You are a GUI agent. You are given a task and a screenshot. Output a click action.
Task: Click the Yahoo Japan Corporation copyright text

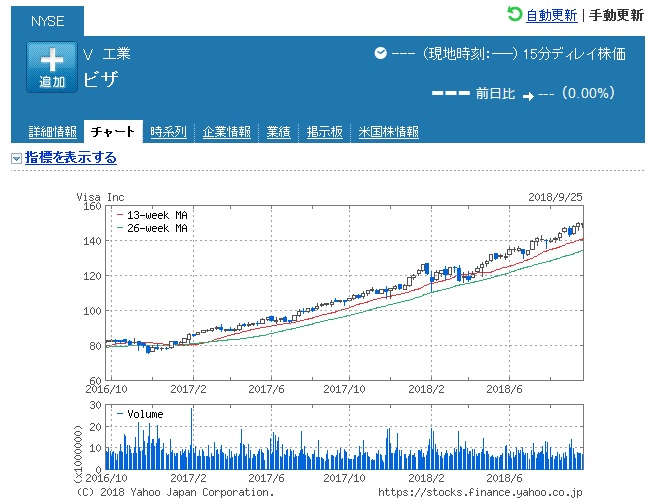pos(175,492)
